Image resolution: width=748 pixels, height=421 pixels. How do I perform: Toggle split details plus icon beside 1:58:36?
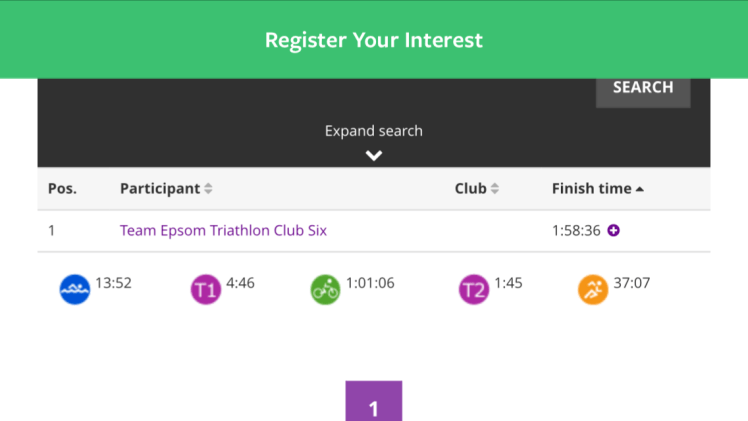(x=614, y=230)
